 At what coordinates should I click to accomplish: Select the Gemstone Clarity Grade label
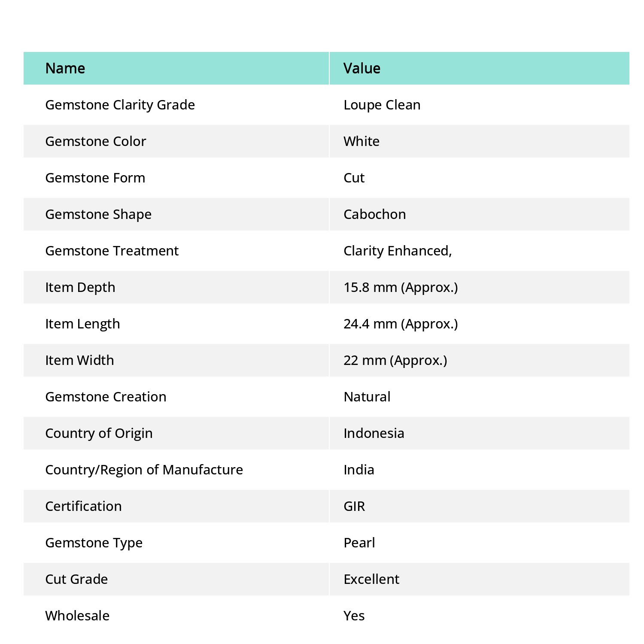tap(120, 105)
